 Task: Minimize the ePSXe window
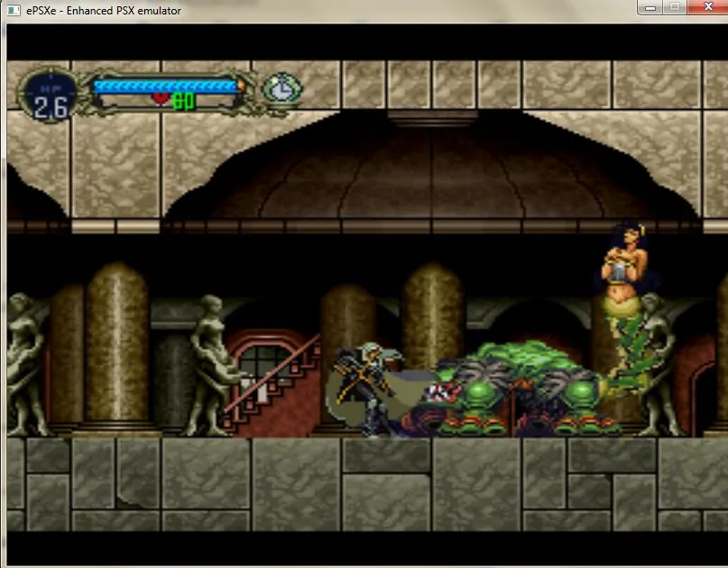coord(650,7)
